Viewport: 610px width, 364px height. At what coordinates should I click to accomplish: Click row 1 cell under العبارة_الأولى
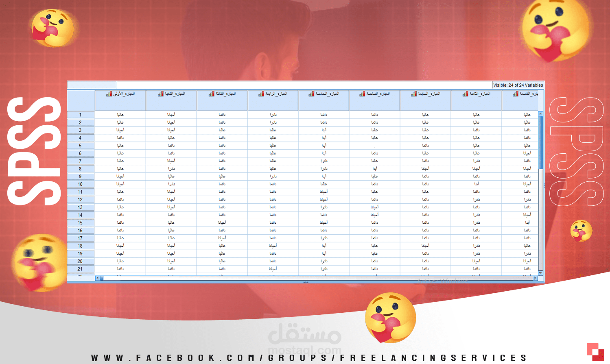[x=120, y=115]
